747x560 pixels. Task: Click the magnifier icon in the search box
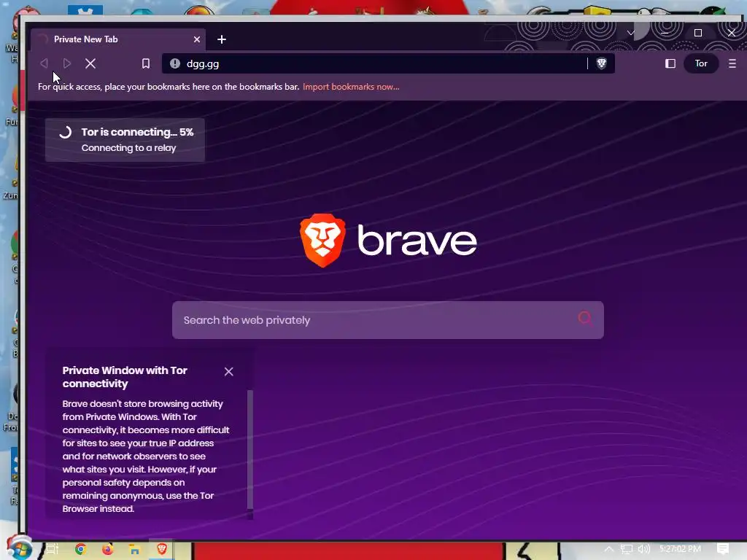pos(585,318)
